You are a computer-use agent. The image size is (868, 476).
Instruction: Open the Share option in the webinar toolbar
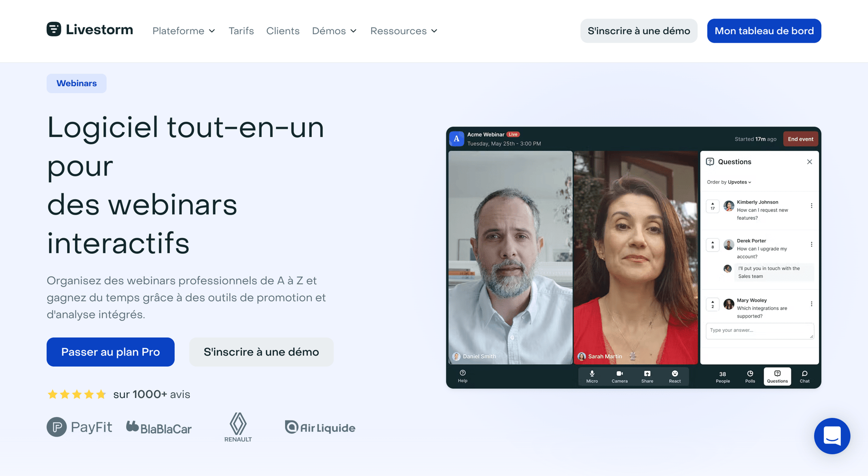(x=647, y=376)
